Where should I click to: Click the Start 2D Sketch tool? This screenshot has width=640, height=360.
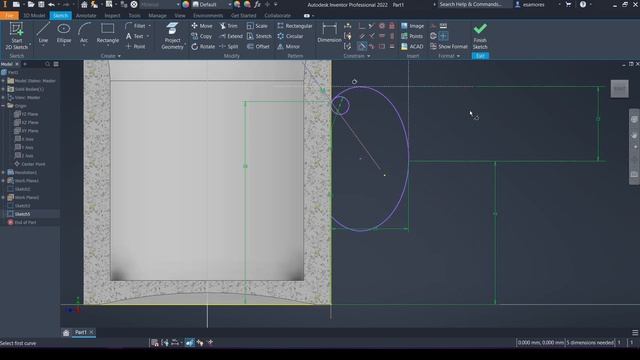pyautogui.click(x=17, y=36)
